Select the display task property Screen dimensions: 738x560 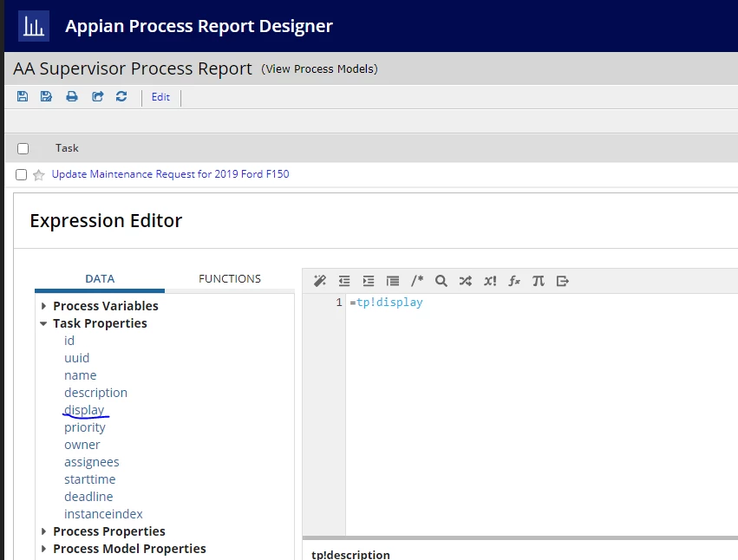84,410
